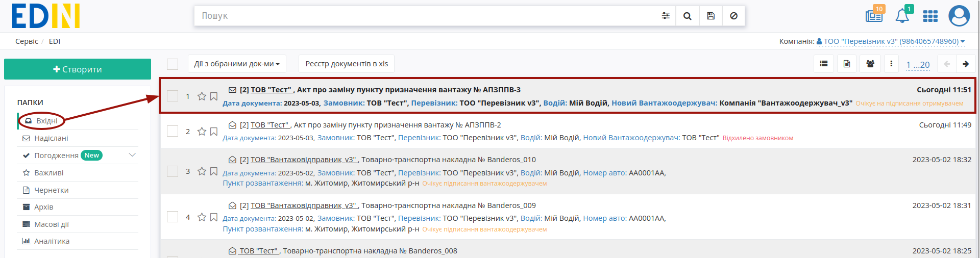Viewport: 980px width, 258px height.
Task: Open the Погодження folder
Action: coord(56,156)
